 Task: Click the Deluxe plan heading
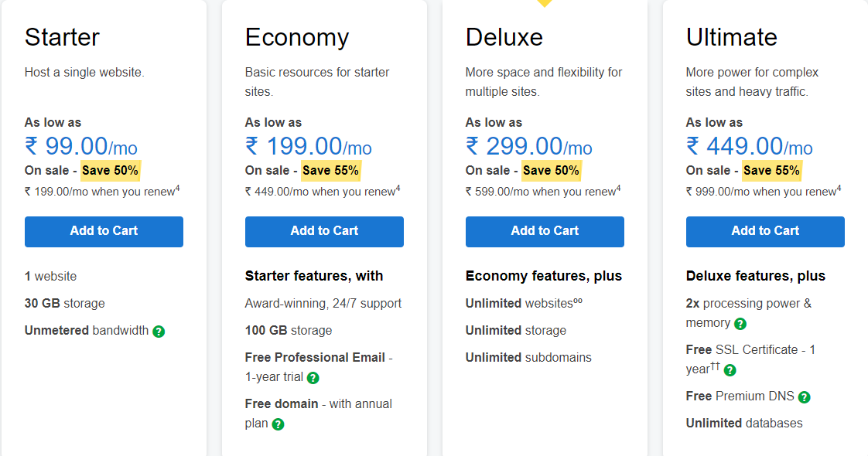[504, 37]
